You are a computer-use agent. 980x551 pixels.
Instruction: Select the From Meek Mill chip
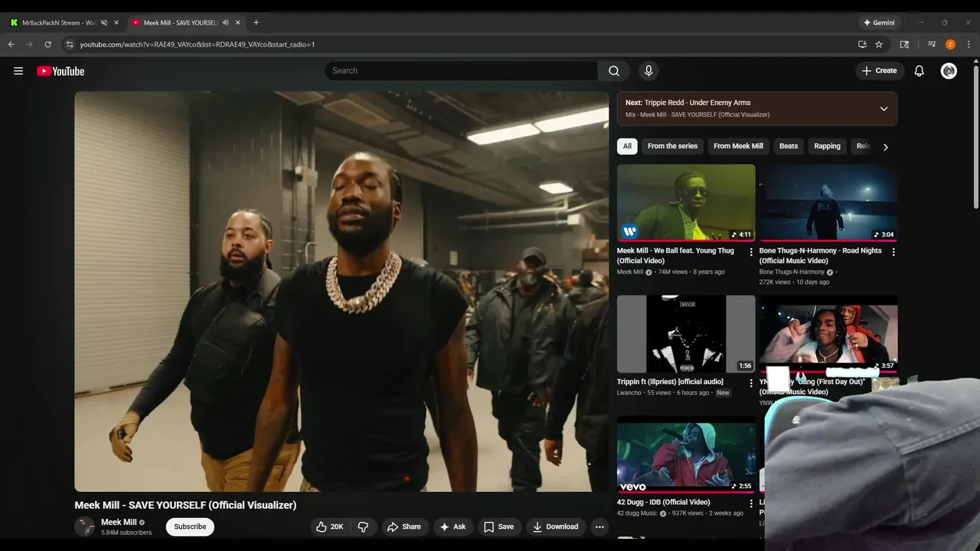coord(738,146)
